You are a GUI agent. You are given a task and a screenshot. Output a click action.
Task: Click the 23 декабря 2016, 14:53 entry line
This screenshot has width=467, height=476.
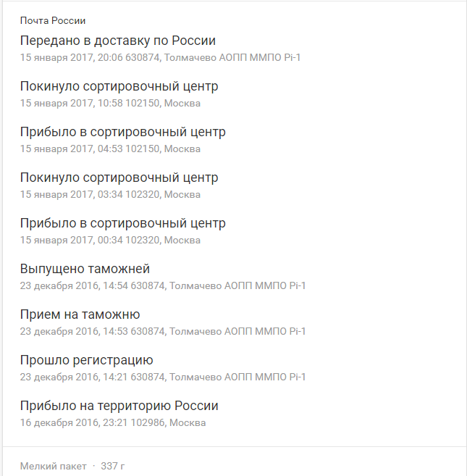[163, 331]
